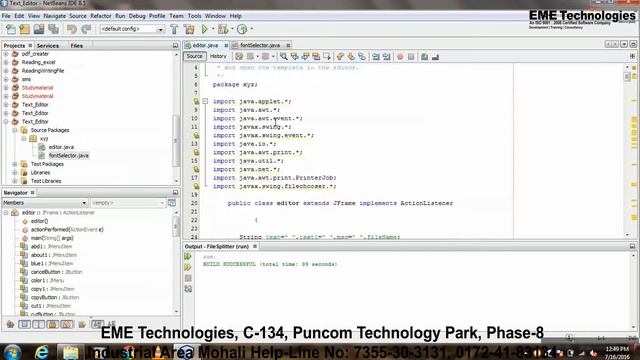The width and height of the screenshot is (640, 360).
Task: Click the Clean and Build Project icon
Action: pyautogui.click(x=189, y=29)
